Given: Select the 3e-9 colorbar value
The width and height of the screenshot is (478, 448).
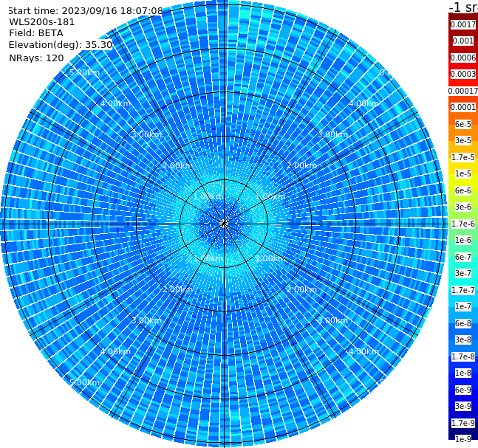Looking at the screenshot, I should (x=463, y=406).
